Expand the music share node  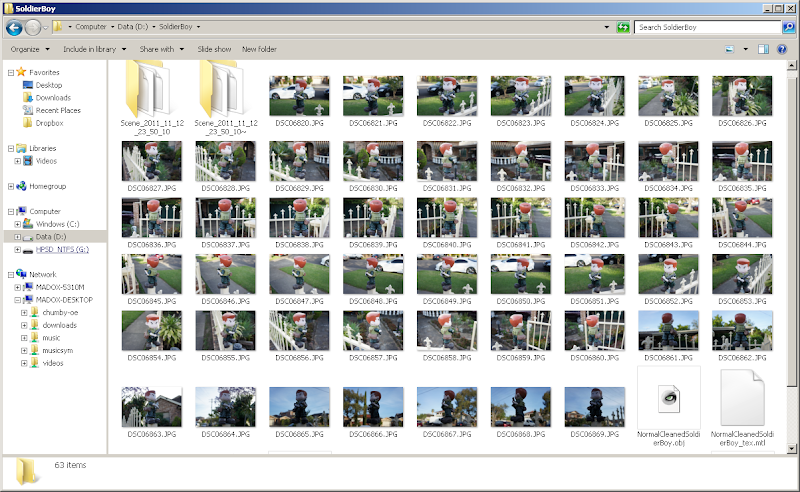24,338
